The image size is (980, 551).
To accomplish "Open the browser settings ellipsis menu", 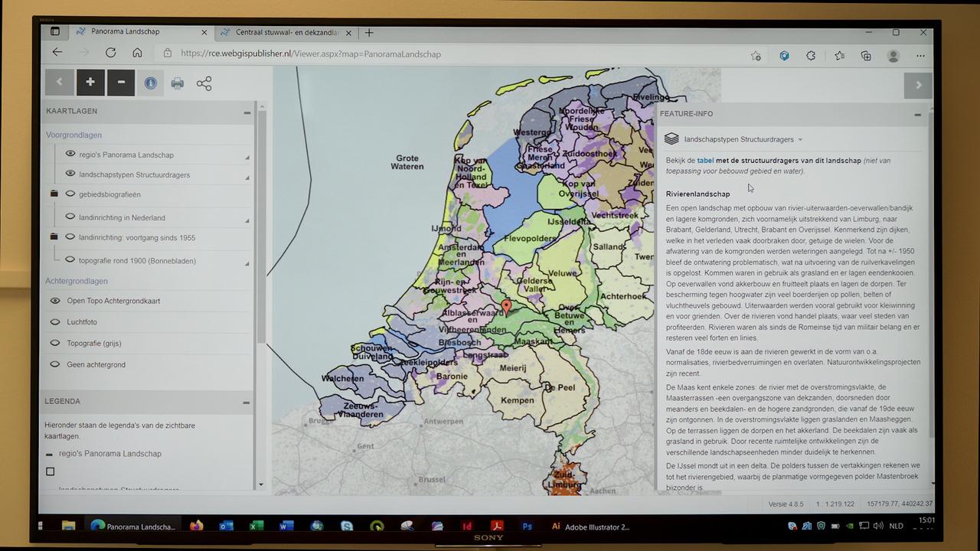I will [920, 56].
